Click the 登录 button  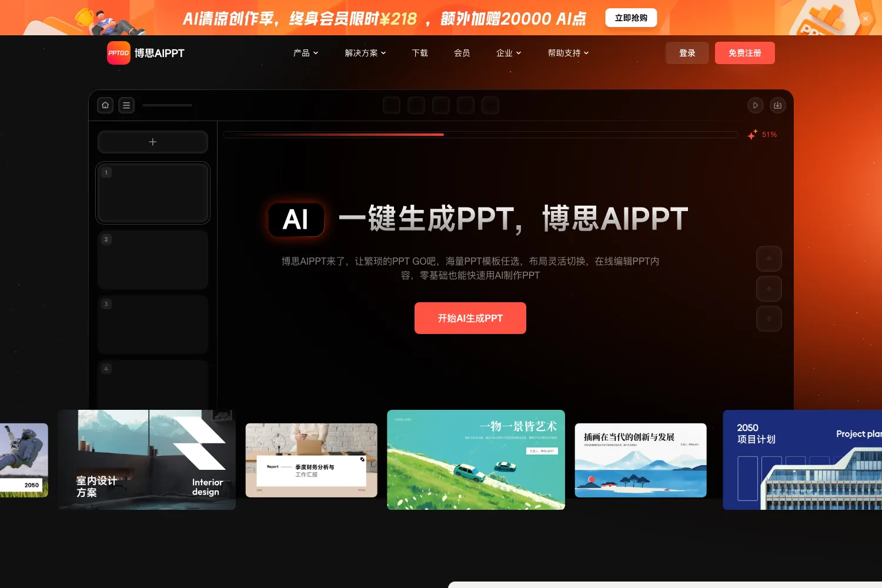(687, 53)
